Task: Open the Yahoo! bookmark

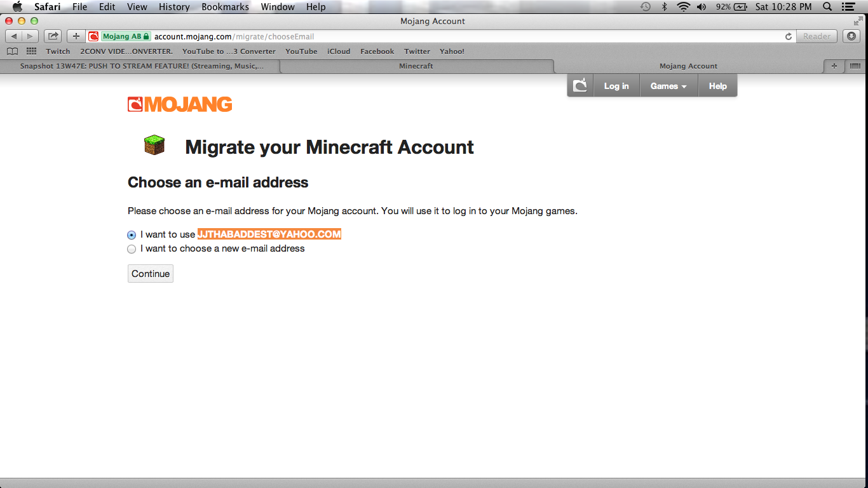Action: tap(452, 51)
